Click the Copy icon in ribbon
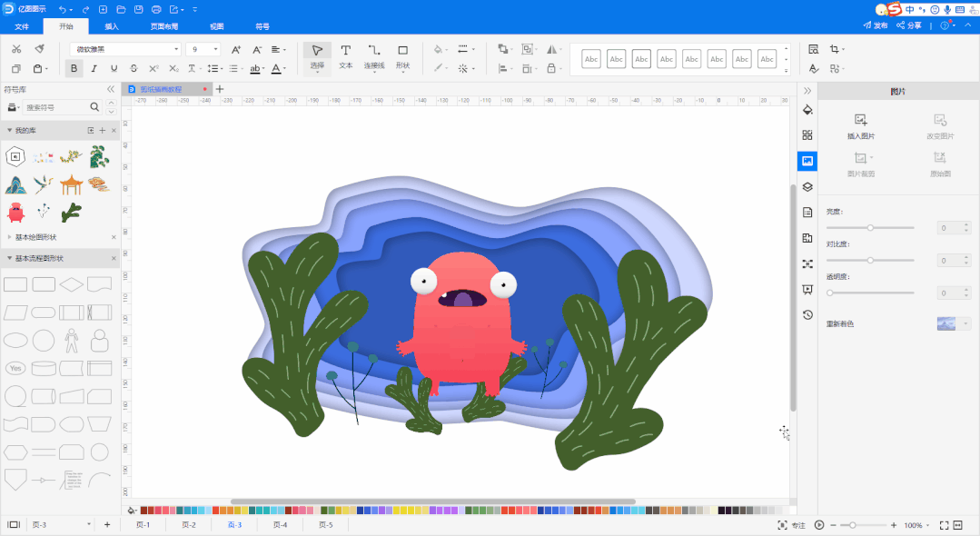980x536 pixels. (16, 69)
